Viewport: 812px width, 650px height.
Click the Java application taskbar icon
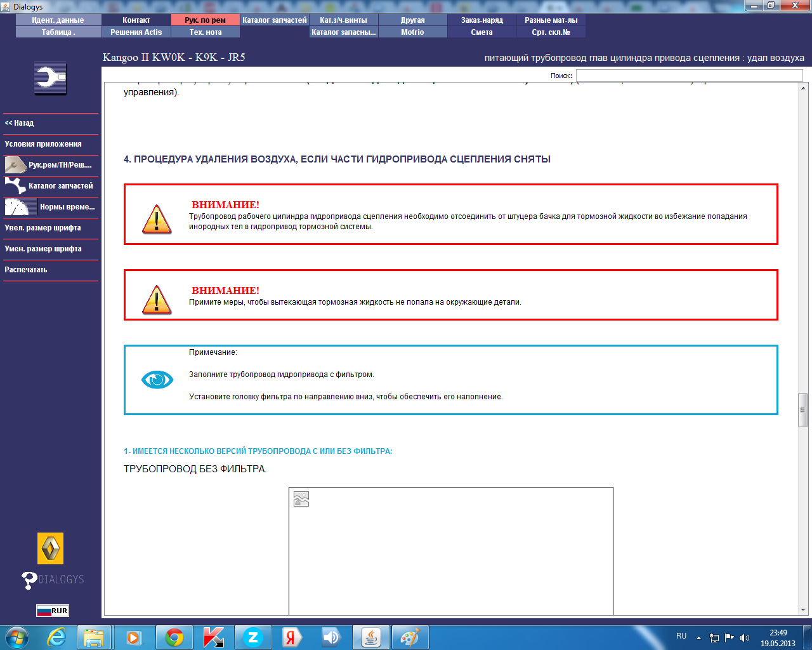(x=371, y=637)
